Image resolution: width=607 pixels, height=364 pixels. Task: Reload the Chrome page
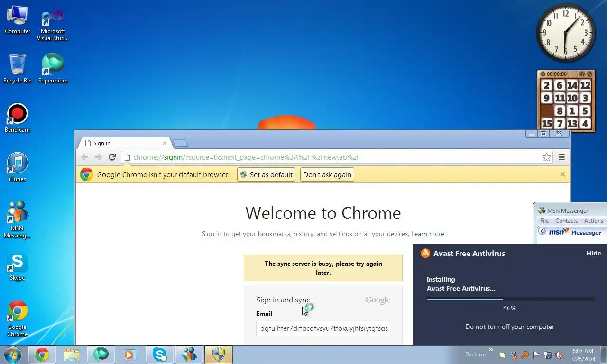tap(112, 157)
